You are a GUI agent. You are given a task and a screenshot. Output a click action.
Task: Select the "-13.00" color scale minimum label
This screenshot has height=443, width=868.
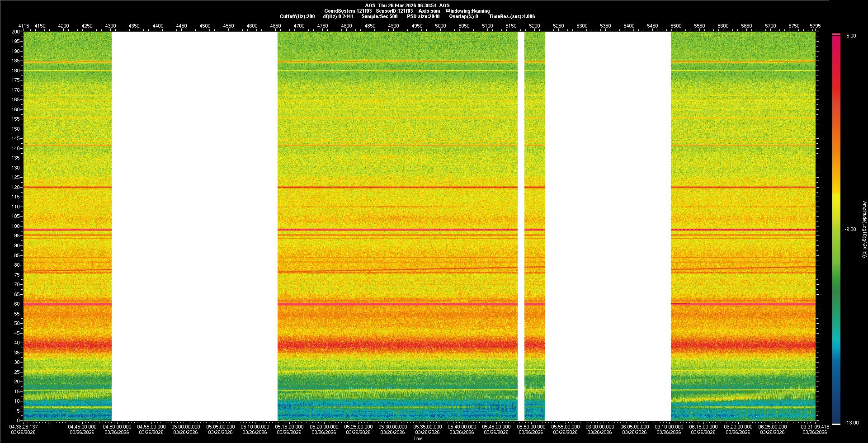(x=851, y=423)
